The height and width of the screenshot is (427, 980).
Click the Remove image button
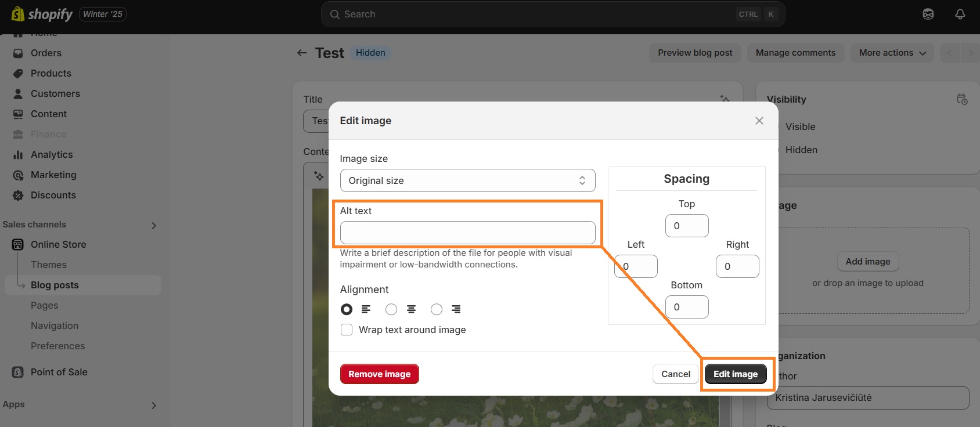point(380,374)
